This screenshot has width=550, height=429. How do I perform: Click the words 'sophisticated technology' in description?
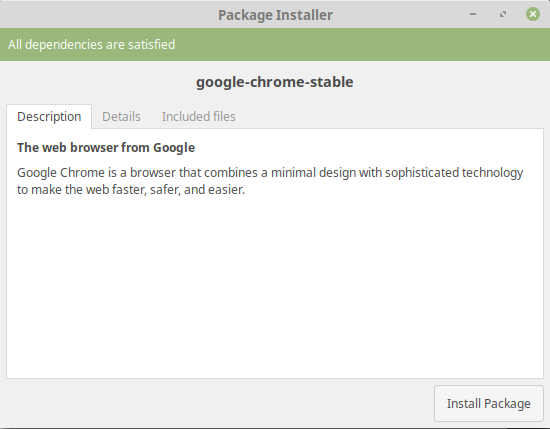click(454, 173)
